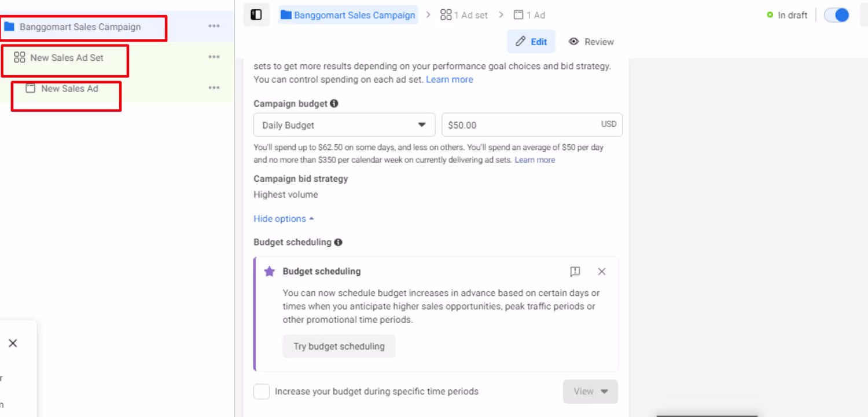Click Campaign budget info icon

(334, 104)
